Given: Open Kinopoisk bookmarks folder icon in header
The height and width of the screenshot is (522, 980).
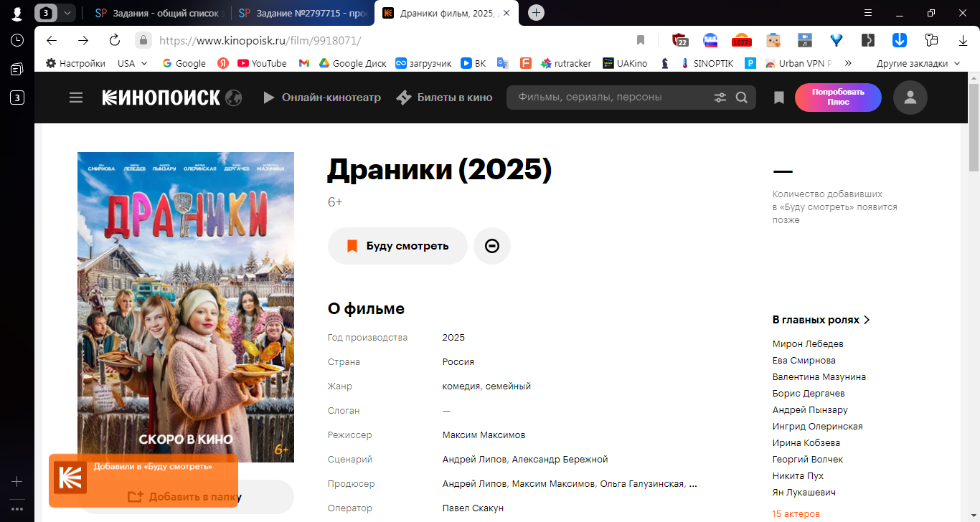Looking at the screenshot, I should pos(779,98).
